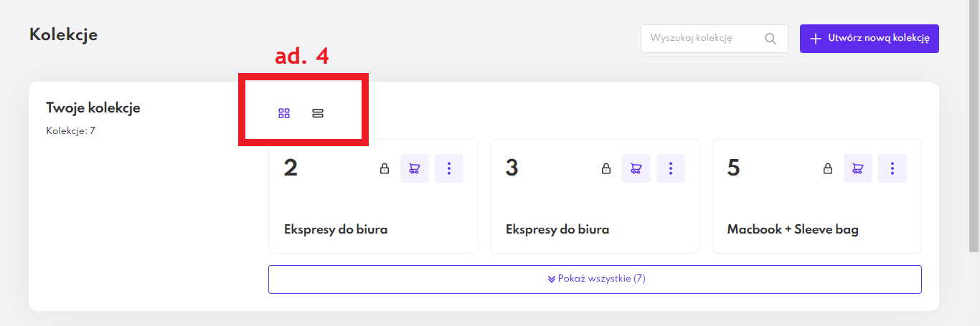Add the 3-item Ekspresy do biura collection to cart
Viewport: 980px width, 326px height.
tap(636, 168)
